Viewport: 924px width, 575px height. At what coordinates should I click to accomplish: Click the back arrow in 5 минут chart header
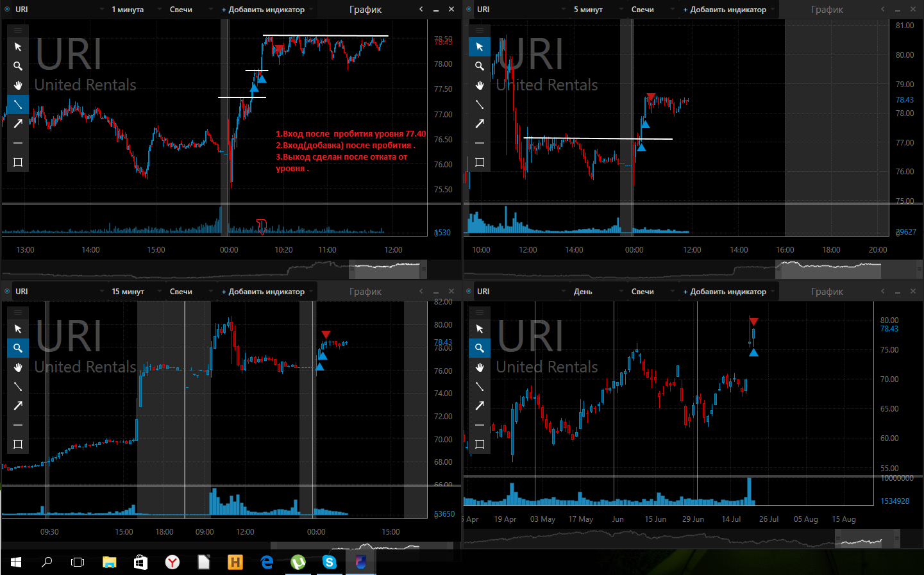click(883, 9)
